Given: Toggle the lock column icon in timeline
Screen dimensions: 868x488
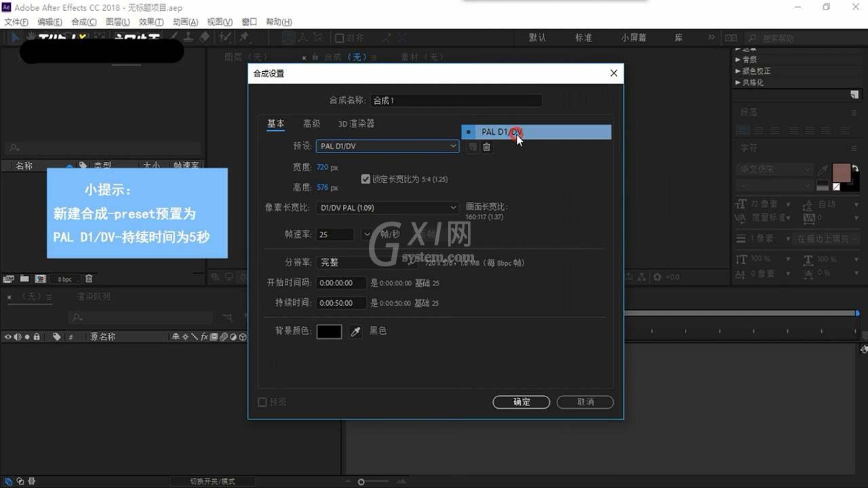Looking at the screenshot, I should tap(37, 337).
